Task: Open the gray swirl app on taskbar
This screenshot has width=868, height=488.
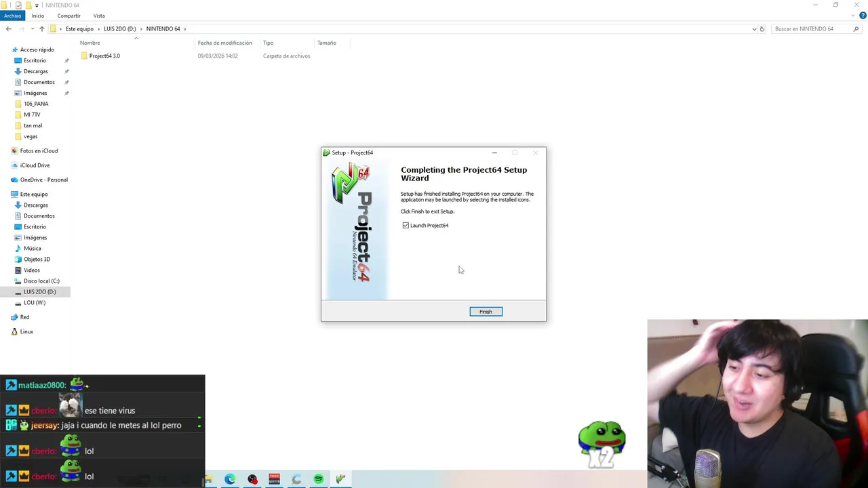Action: (296, 480)
